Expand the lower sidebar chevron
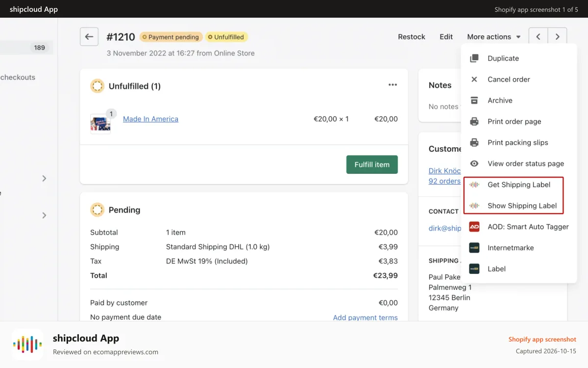588x368 pixels. pos(44,215)
